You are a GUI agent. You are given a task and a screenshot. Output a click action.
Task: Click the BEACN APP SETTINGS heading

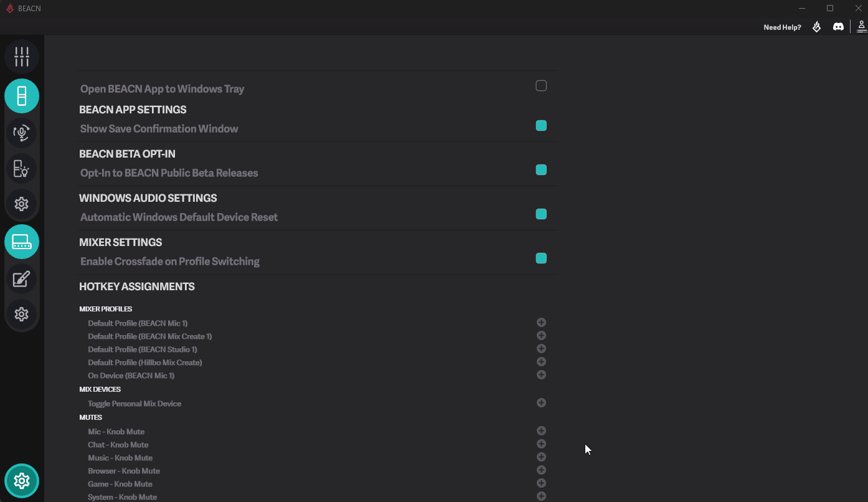coord(133,110)
